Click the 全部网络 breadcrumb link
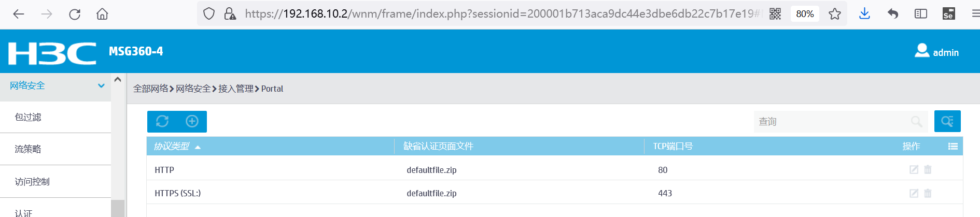 click(150, 89)
